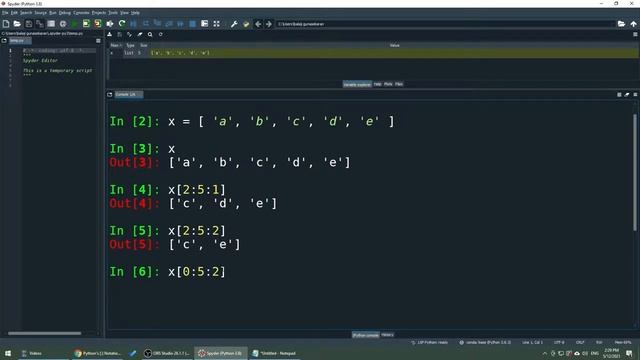Click the LSP Python status indicator

pos(429,342)
